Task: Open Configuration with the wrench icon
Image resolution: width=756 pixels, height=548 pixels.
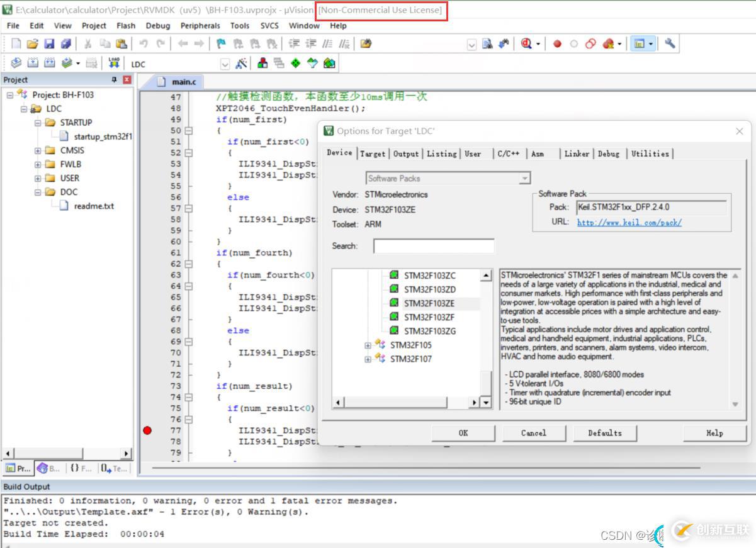Action: click(x=670, y=43)
